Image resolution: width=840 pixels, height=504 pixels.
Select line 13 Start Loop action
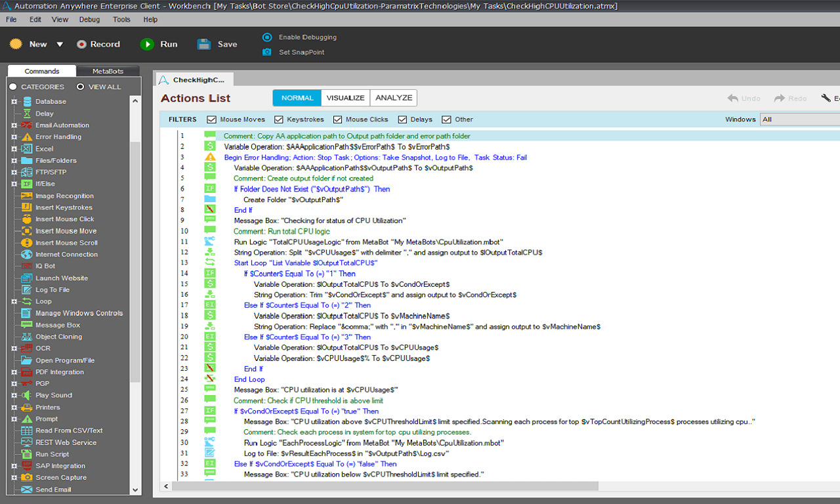point(306,262)
